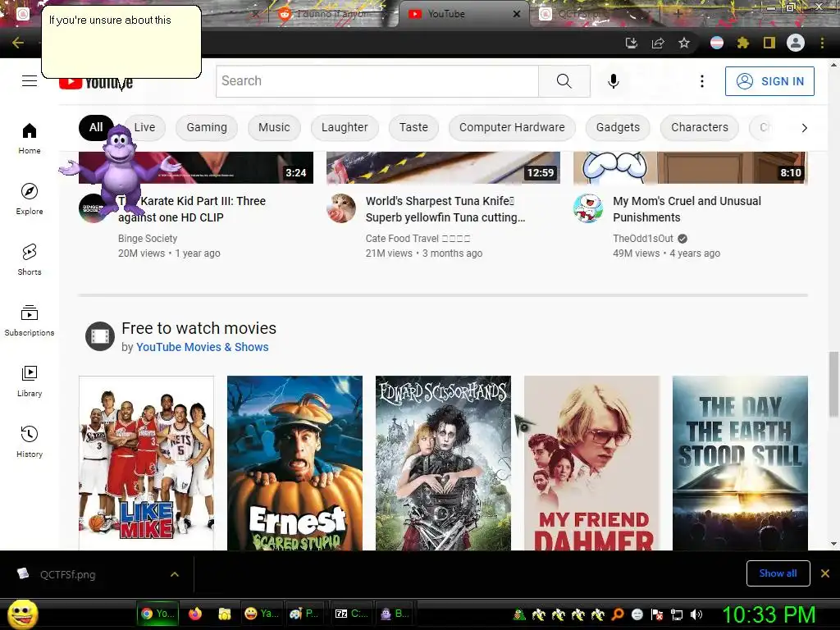Go to Home in the YouTube sidebar

(30, 138)
